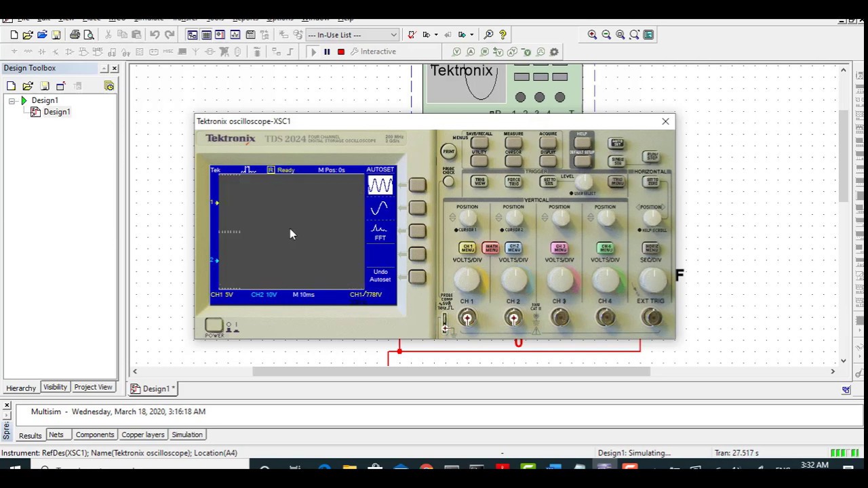The height and width of the screenshot is (488, 868).
Task: Click Undo Autoset screen softkey
Action: tap(417, 277)
